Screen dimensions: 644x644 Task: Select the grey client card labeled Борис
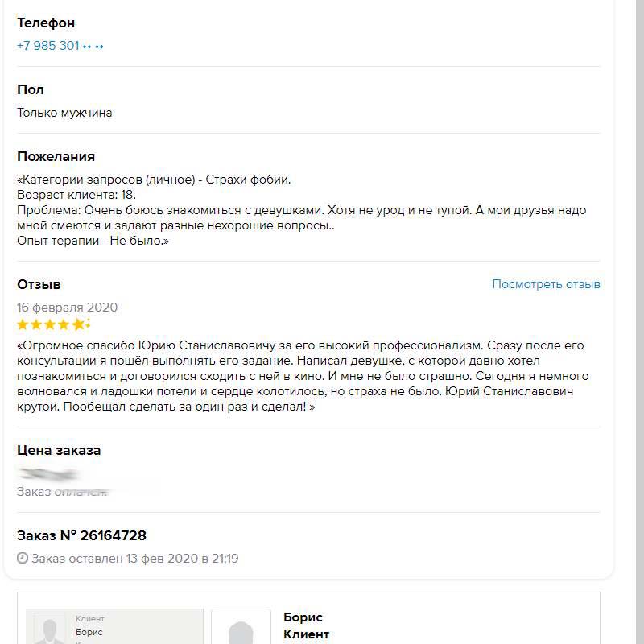114,626
